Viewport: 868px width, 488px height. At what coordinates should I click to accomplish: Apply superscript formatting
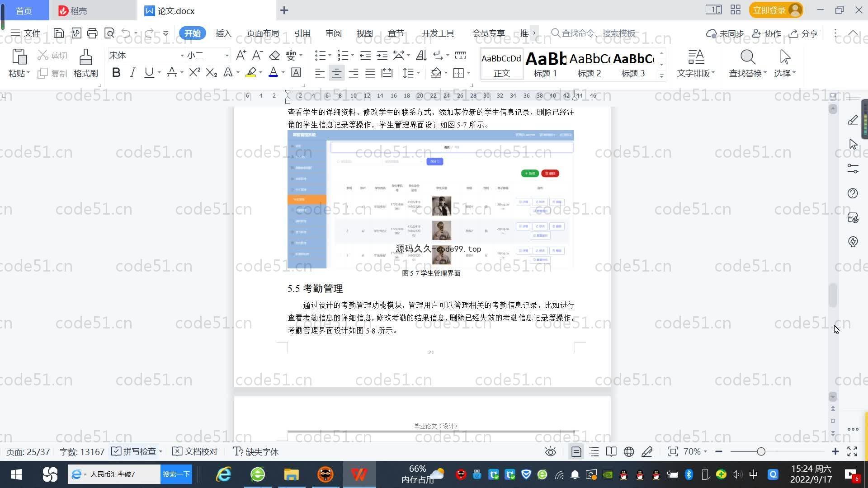pos(194,73)
